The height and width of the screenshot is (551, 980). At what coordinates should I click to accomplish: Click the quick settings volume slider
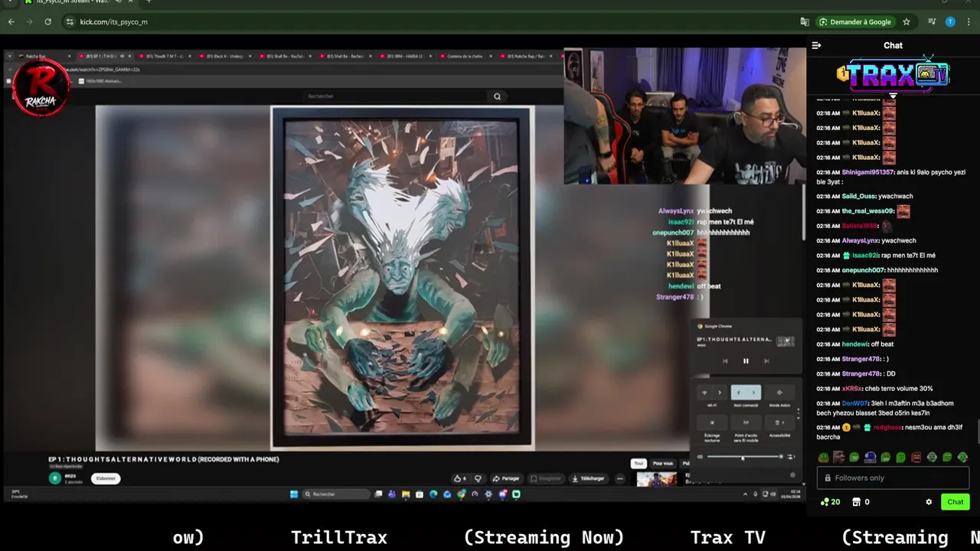744,457
